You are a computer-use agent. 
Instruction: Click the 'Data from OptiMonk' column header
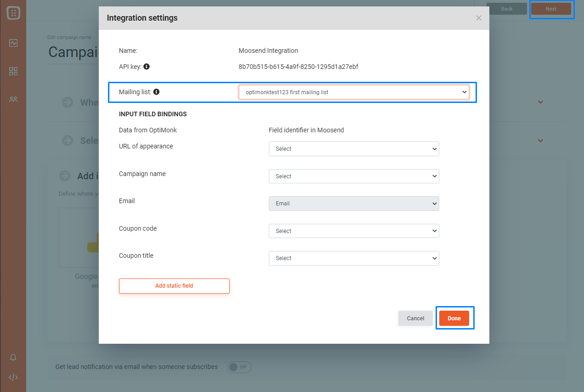[x=148, y=130]
